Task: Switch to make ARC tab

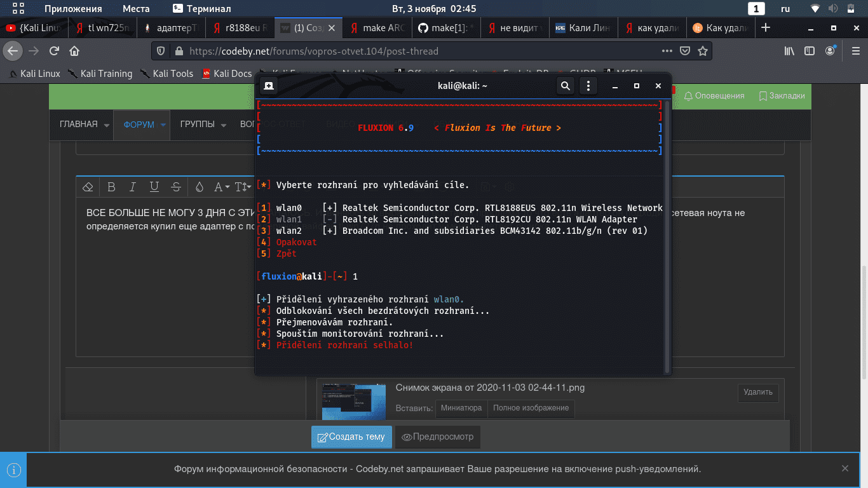Action: tap(377, 28)
